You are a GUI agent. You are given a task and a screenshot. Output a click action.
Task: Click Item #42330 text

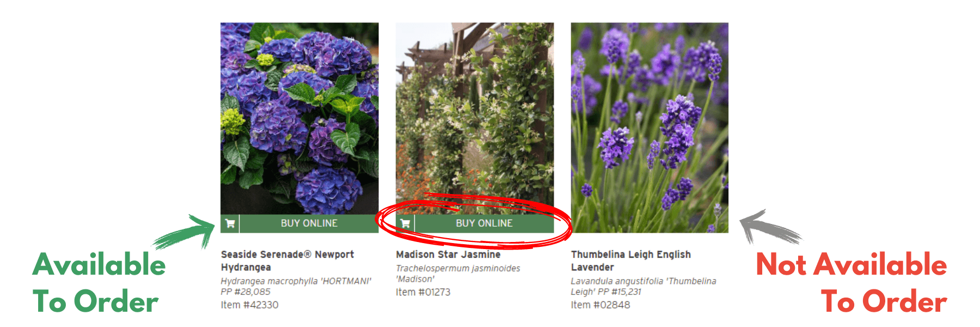click(x=249, y=305)
